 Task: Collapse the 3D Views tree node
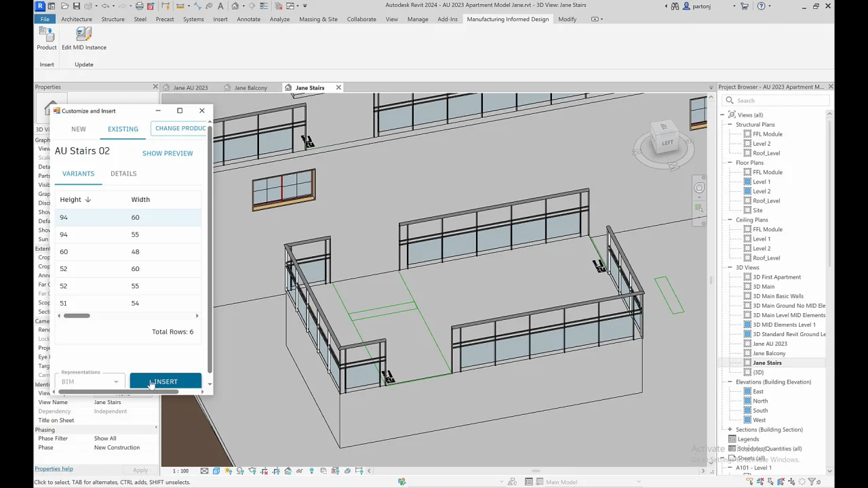pos(730,268)
